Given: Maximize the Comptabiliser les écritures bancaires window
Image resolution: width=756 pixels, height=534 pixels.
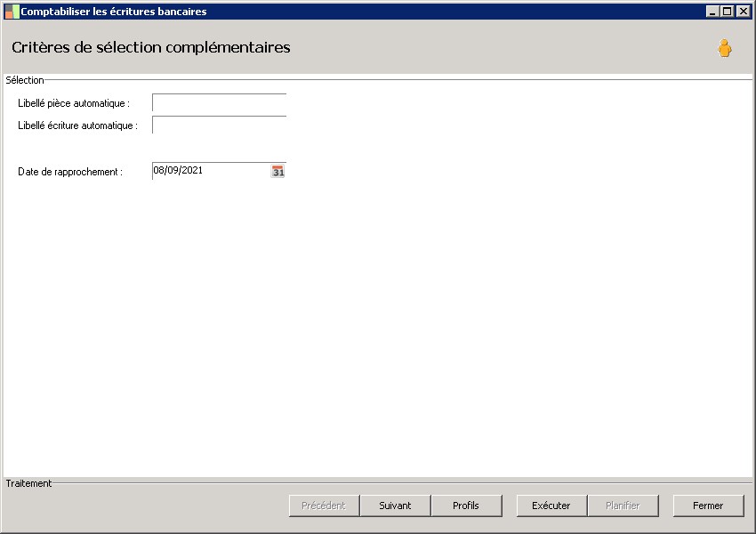Looking at the screenshot, I should click(x=727, y=12).
